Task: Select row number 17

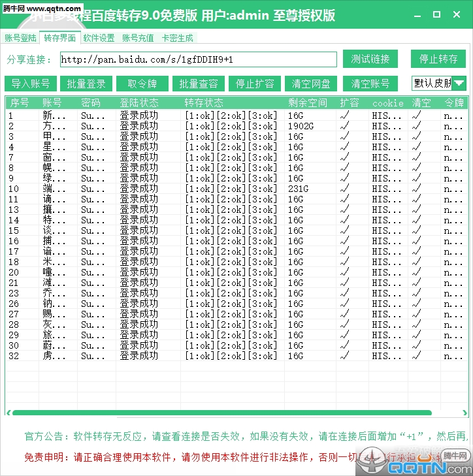Action: 14,251
